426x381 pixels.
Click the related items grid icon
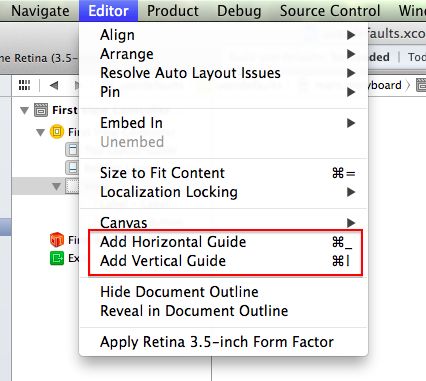click(24, 85)
